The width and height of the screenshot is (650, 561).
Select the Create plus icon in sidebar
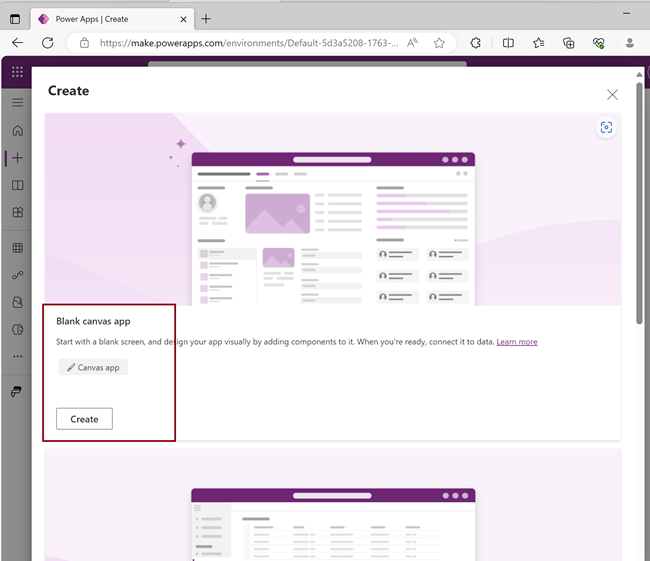pyautogui.click(x=17, y=158)
